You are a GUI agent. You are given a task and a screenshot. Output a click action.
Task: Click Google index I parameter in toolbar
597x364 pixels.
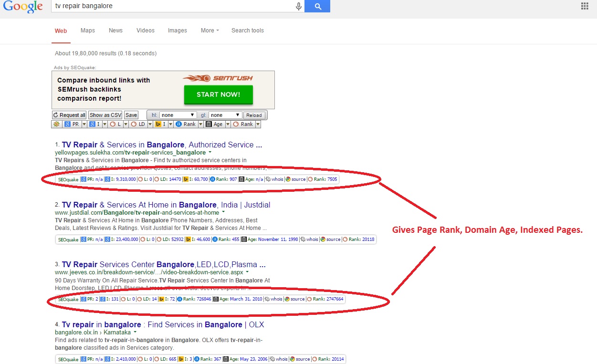pyautogui.click(x=95, y=124)
